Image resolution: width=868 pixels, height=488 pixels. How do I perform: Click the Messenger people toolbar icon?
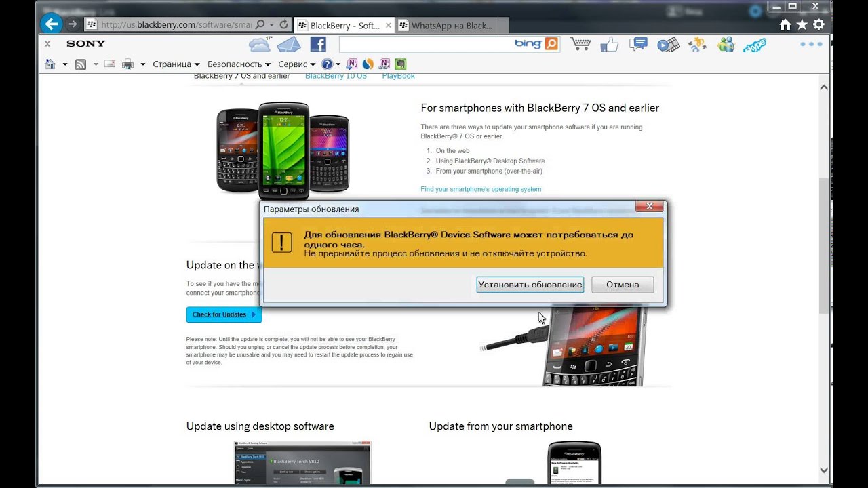(x=726, y=45)
